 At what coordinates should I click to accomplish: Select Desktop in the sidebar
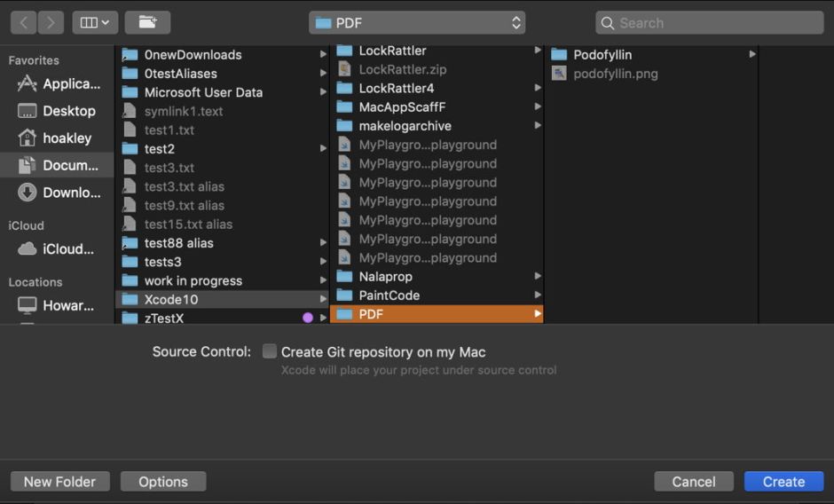point(58,111)
